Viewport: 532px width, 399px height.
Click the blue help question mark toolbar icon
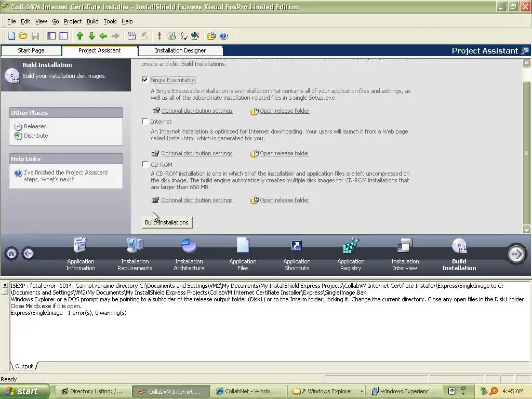[223, 36]
